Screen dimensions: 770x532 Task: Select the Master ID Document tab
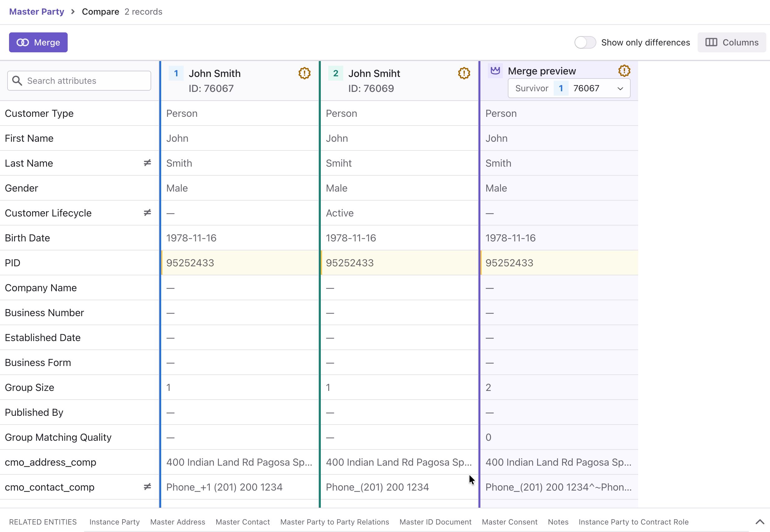(x=436, y=522)
